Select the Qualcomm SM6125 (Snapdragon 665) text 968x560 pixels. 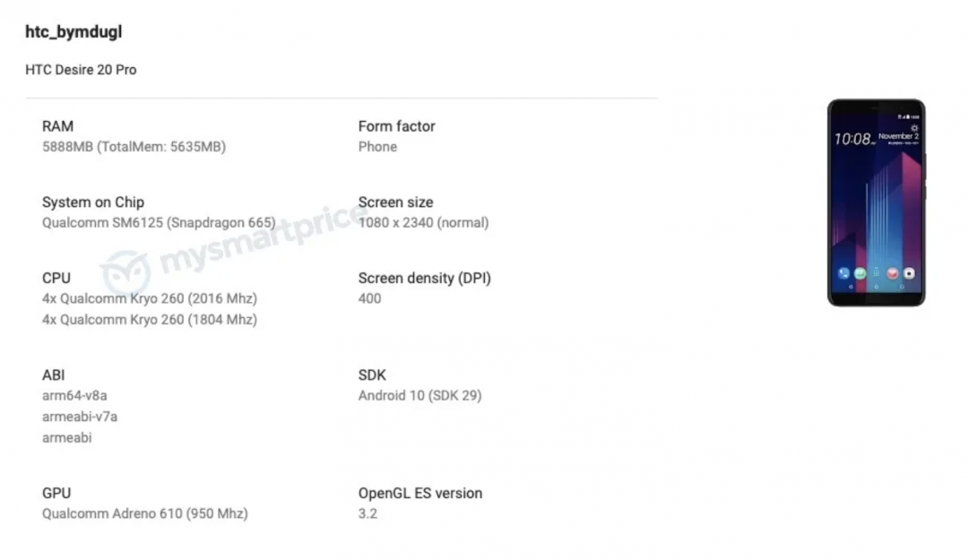pos(159,222)
